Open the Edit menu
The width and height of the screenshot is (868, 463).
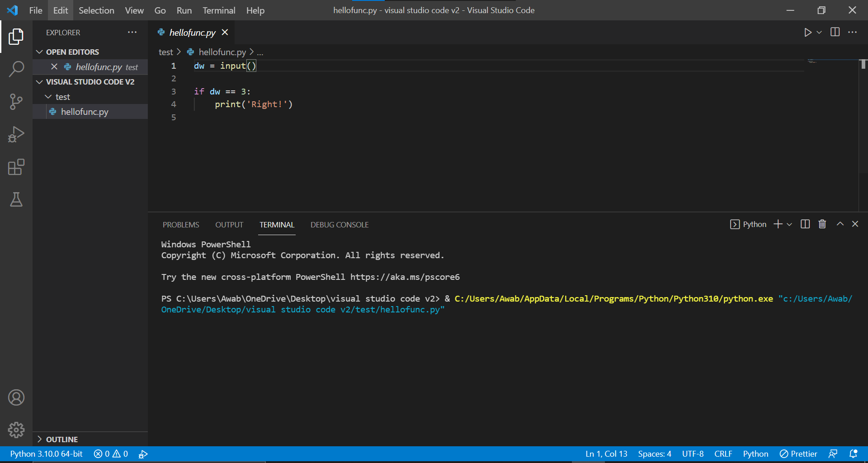pos(61,10)
